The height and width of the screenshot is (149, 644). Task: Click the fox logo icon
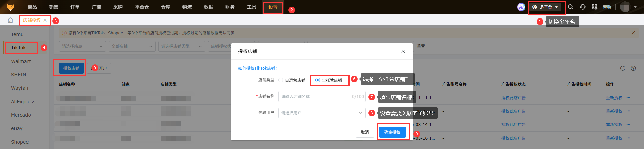click(x=11, y=7)
